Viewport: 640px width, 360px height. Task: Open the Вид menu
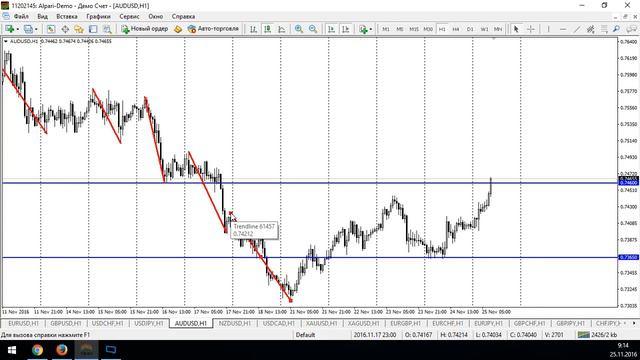[x=42, y=16]
